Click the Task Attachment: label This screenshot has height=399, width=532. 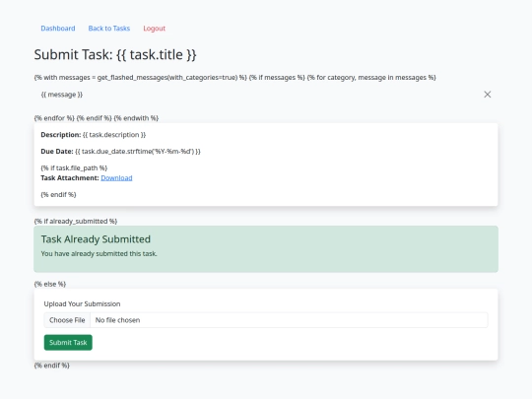[70, 177]
